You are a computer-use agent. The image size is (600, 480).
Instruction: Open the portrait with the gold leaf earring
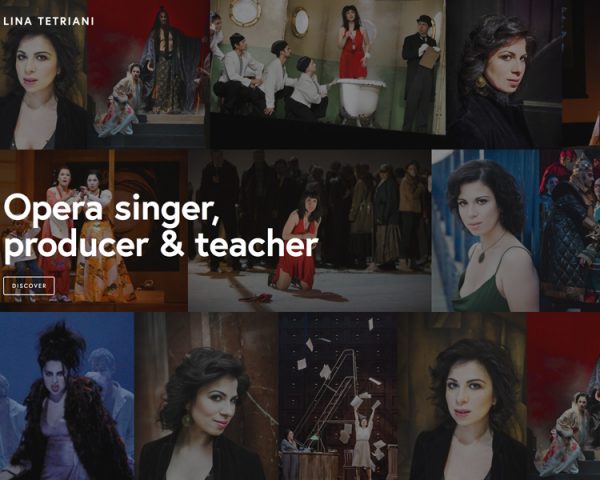504,75
